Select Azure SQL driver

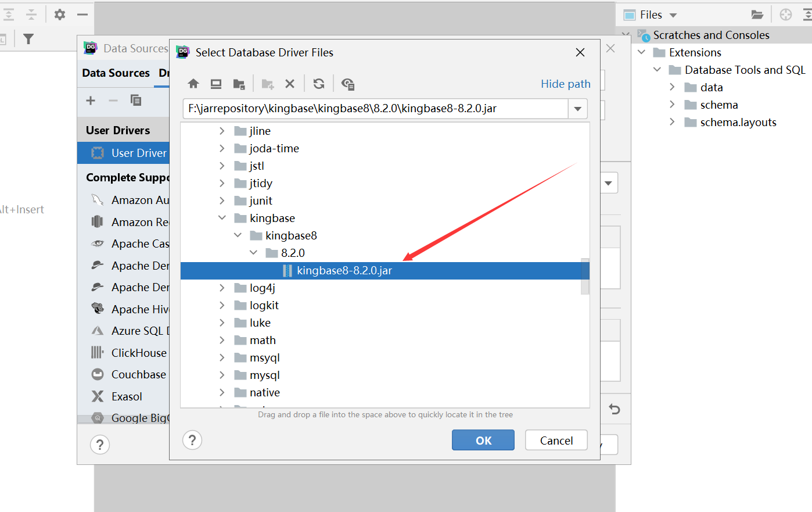(x=123, y=331)
